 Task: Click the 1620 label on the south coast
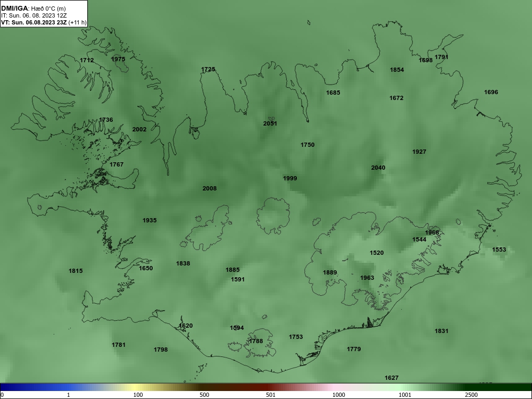(186, 326)
